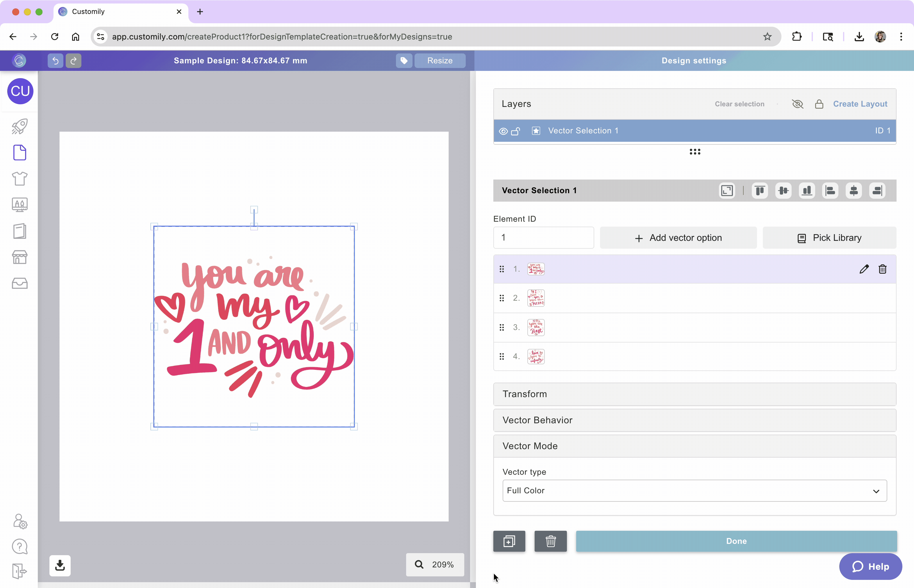Click drag handle of vector option 4
Screen dimensions: 914x588
pyautogui.click(x=502, y=356)
